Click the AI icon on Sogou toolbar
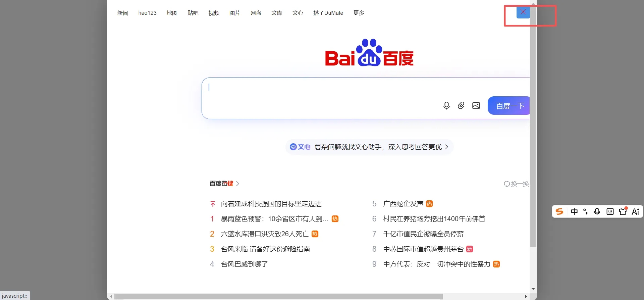644x300 pixels. (x=636, y=211)
